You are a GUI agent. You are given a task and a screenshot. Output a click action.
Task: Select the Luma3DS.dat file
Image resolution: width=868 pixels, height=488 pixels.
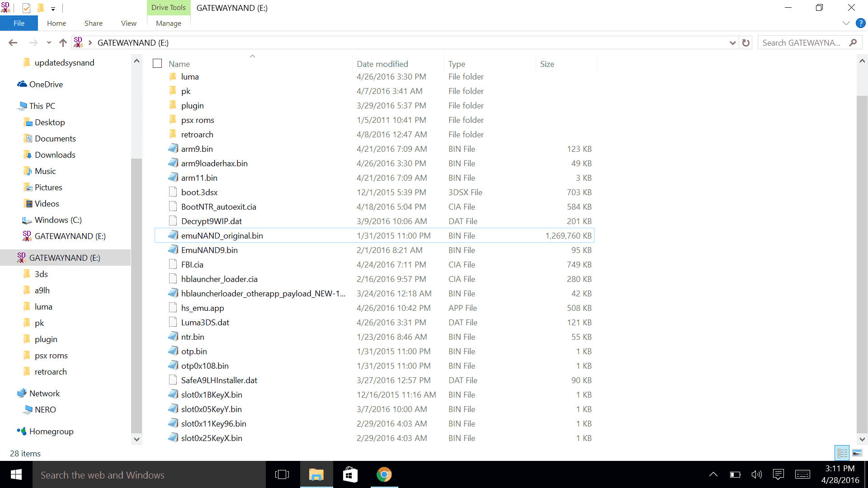(x=205, y=322)
